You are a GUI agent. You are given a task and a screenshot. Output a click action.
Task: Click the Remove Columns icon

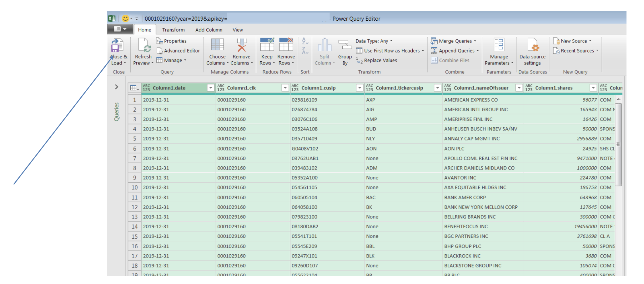[242, 45]
